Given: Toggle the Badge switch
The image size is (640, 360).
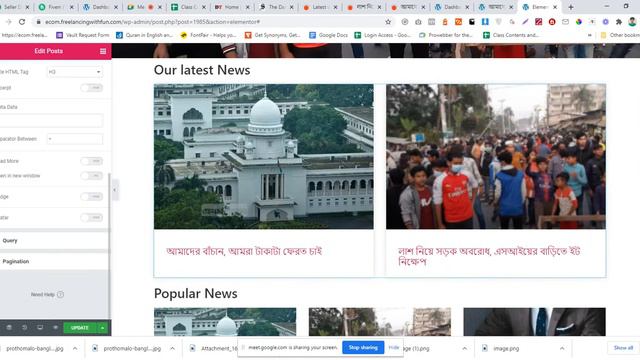Looking at the screenshot, I should pos(91,197).
